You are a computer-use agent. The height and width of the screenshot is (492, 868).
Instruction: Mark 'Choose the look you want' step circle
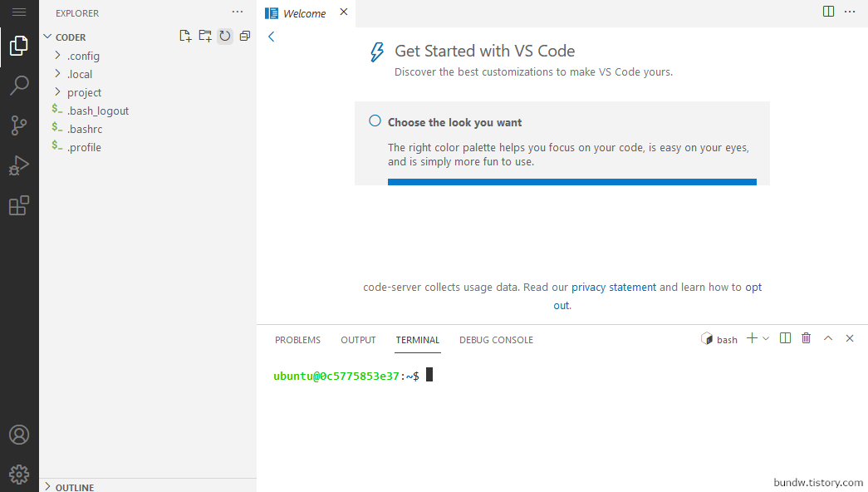coord(375,121)
